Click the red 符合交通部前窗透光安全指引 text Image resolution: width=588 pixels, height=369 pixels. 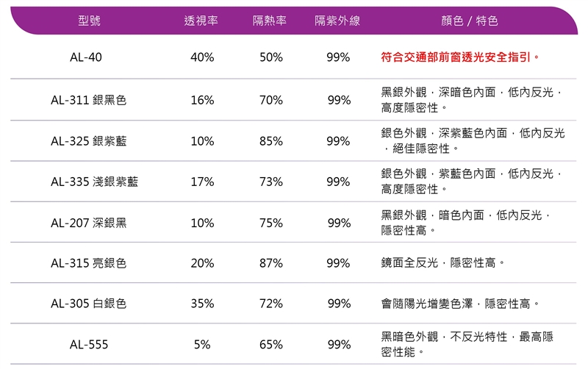461,57
